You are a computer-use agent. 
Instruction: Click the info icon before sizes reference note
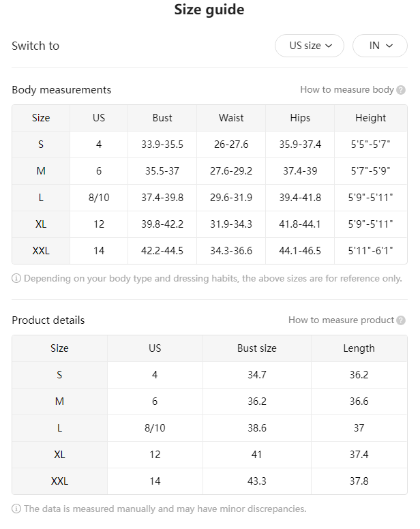[x=16, y=278]
